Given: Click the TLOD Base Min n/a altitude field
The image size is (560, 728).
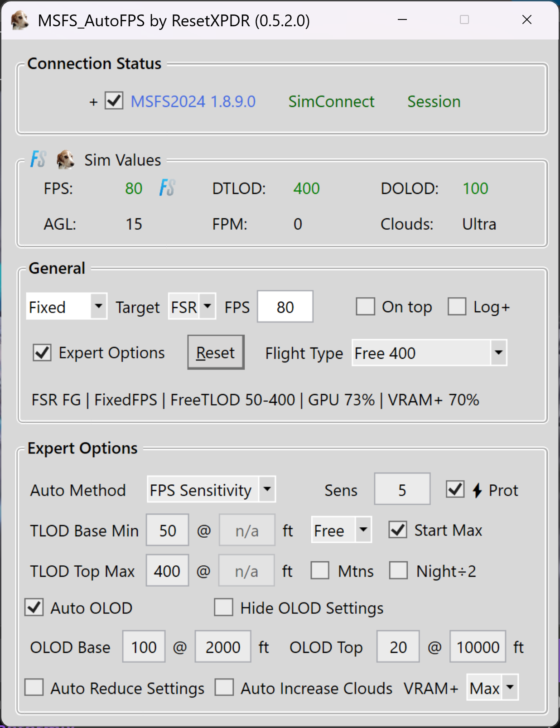Looking at the screenshot, I should pos(247,530).
